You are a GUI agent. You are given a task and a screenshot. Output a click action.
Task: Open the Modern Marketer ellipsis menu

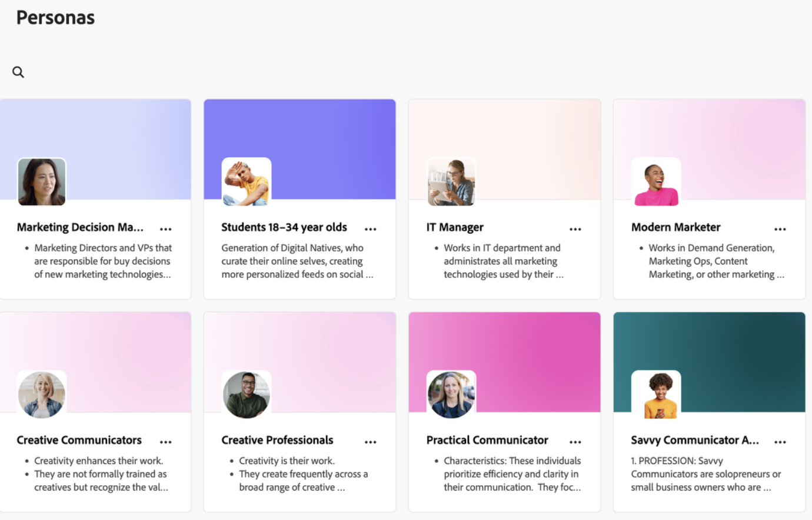pos(780,229)
